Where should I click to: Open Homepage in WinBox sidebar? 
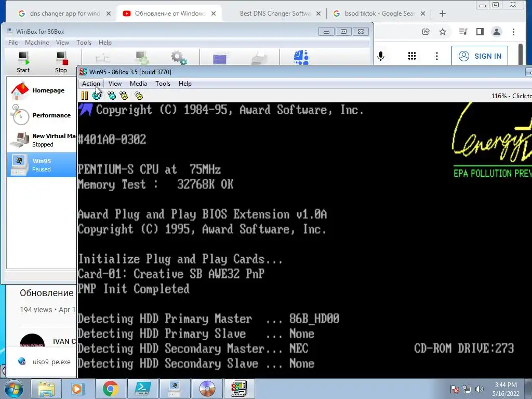(x=42, y=90)
